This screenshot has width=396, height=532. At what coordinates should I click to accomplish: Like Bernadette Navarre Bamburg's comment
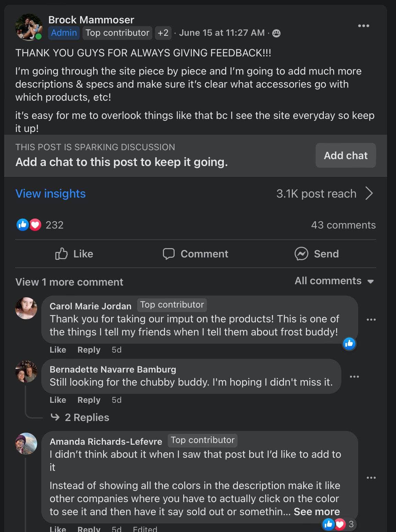[58, 400]
